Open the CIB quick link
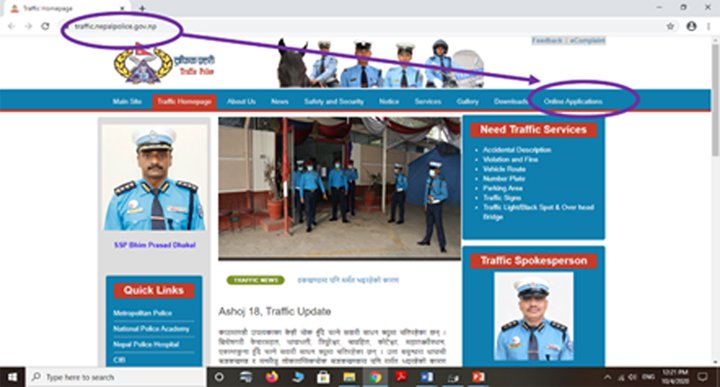The width and height of the screenshot is (720, 387). tap(119, 359)
